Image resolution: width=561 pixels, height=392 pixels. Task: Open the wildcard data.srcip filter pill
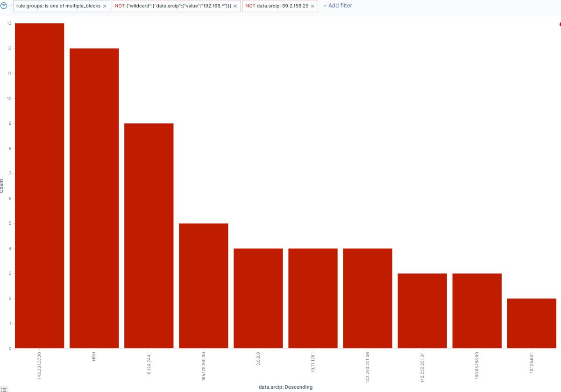(x=173, y=6)
